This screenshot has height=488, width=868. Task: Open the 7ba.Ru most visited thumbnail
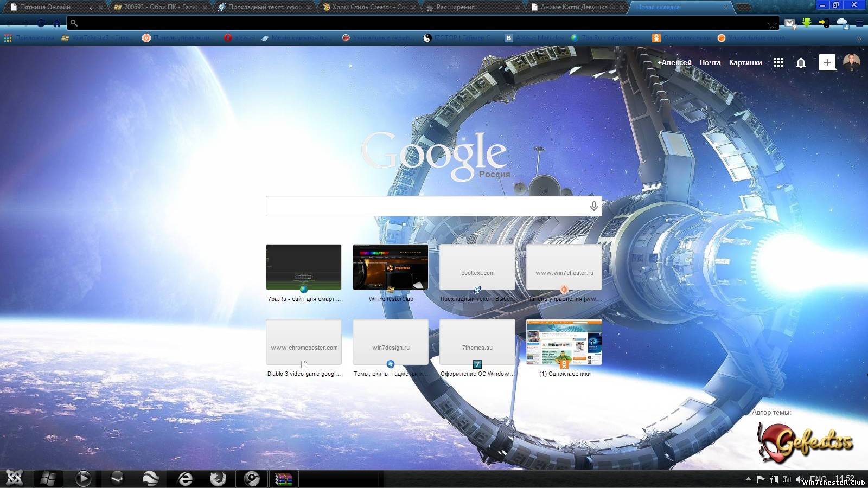304,267
